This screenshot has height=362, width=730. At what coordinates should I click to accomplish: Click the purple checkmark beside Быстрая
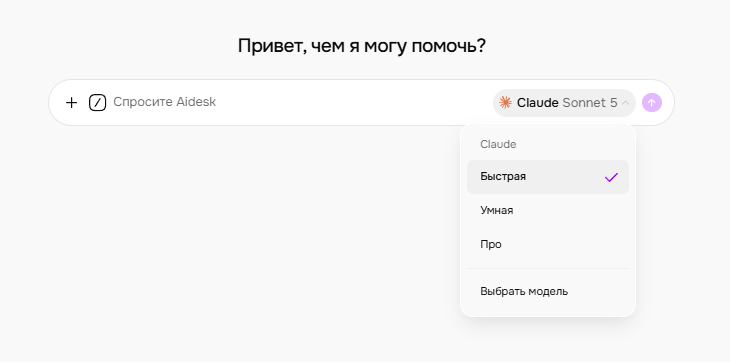click(611, 177)
